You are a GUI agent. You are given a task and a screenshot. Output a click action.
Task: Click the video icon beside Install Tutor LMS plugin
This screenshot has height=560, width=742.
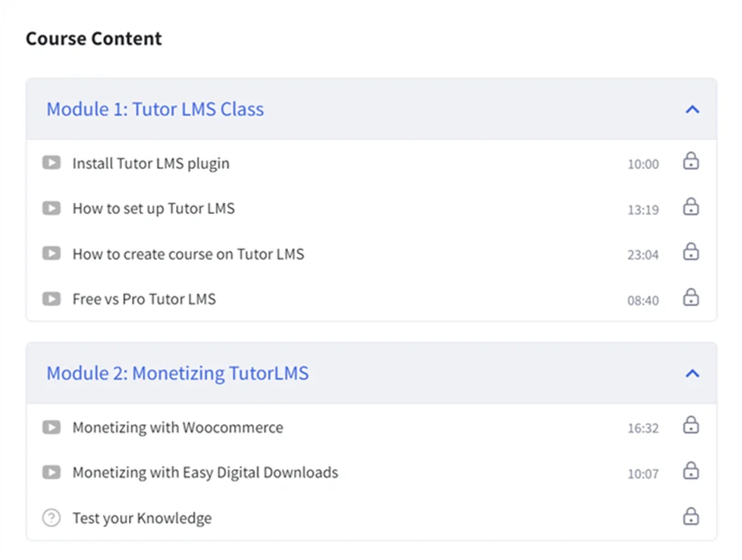51,162
